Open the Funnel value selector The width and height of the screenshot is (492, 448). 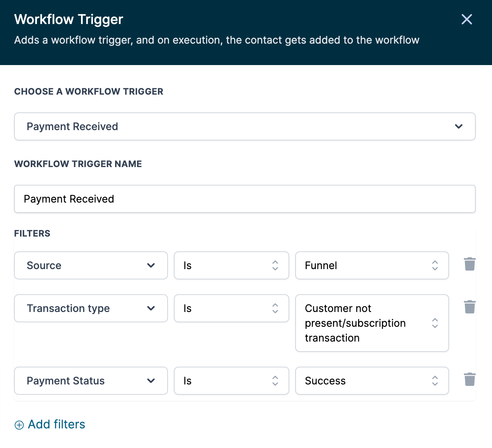[x=372, y=265]
